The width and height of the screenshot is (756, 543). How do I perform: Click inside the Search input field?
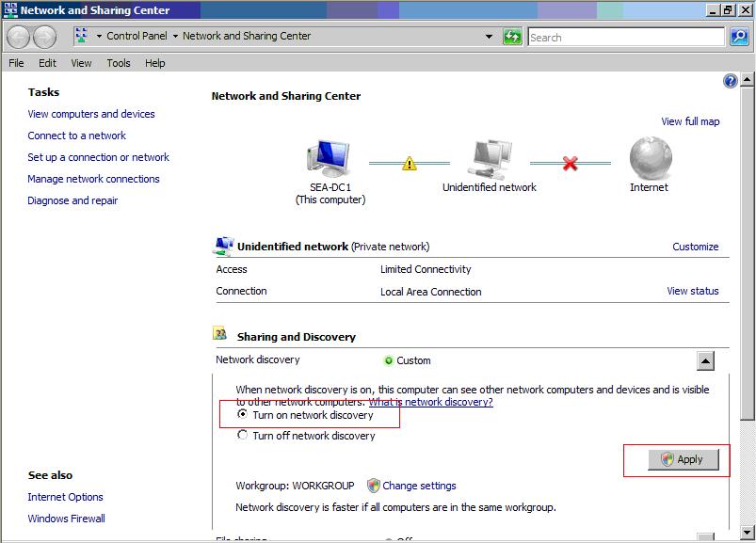click(626, 37)
